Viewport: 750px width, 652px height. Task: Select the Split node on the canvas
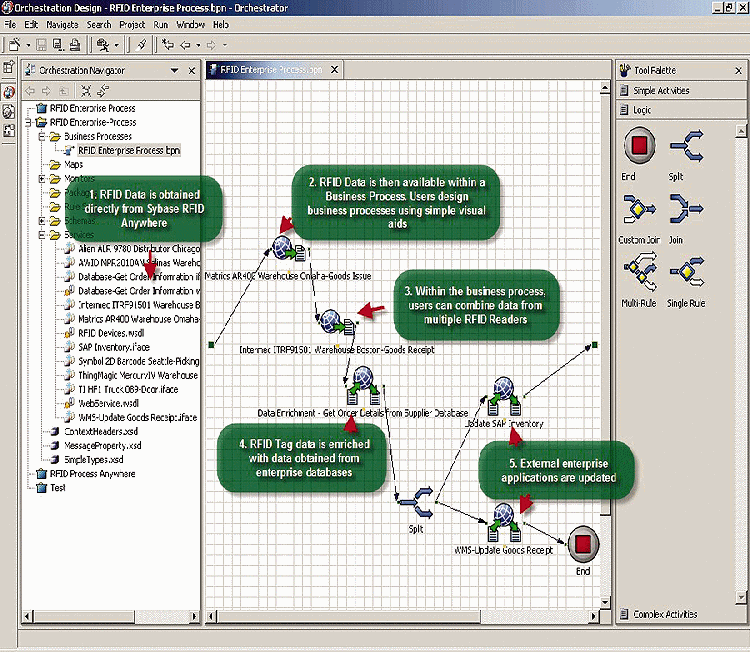click(x=417, y=503)
